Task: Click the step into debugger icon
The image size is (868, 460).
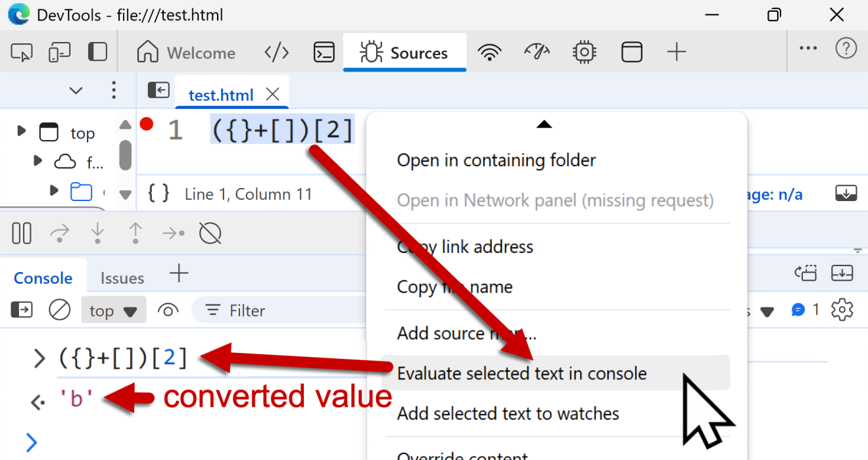Action: [97, 233]
